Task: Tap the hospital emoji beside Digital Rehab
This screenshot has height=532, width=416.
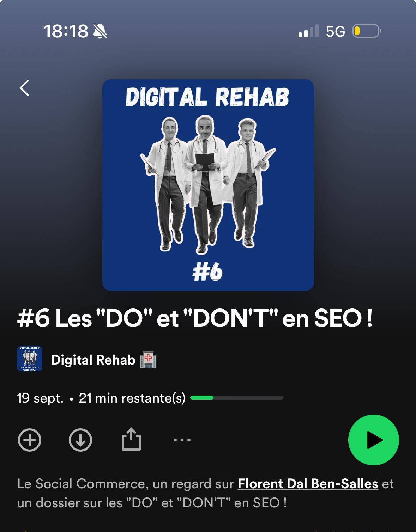Action: click(x=149, y=360)
